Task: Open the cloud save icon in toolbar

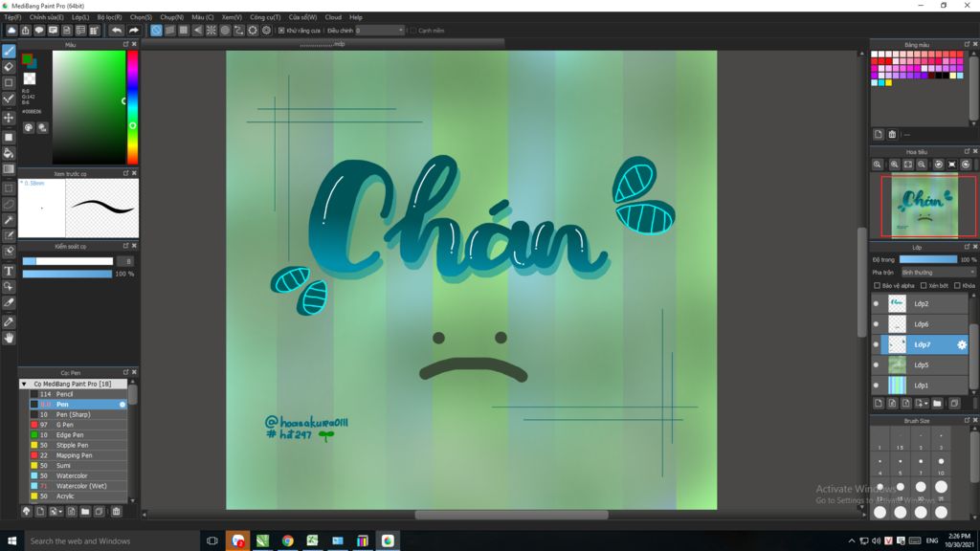Action: point(11,30)
